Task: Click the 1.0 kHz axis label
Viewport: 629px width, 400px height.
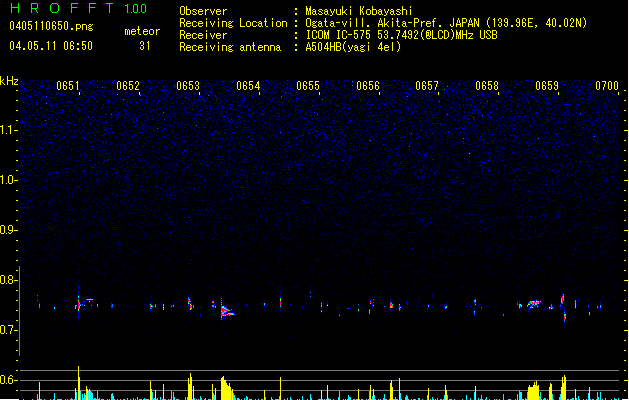Action: (x=8, y=180)
